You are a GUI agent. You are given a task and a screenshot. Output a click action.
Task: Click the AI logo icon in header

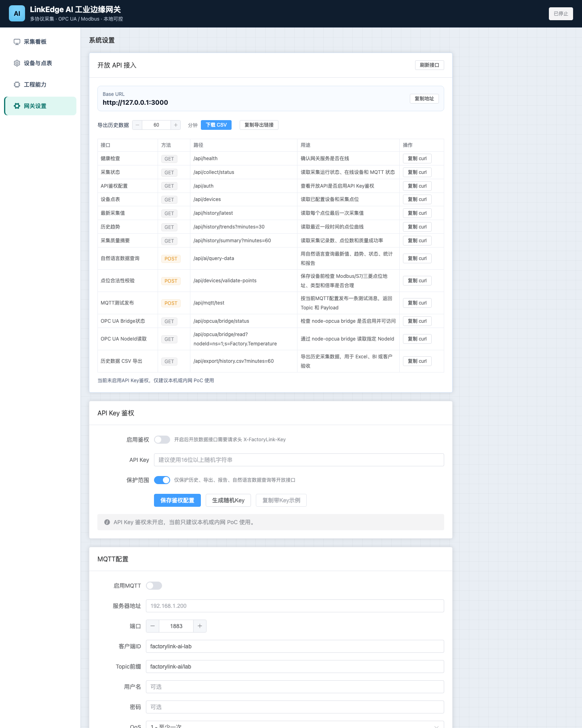17,13
